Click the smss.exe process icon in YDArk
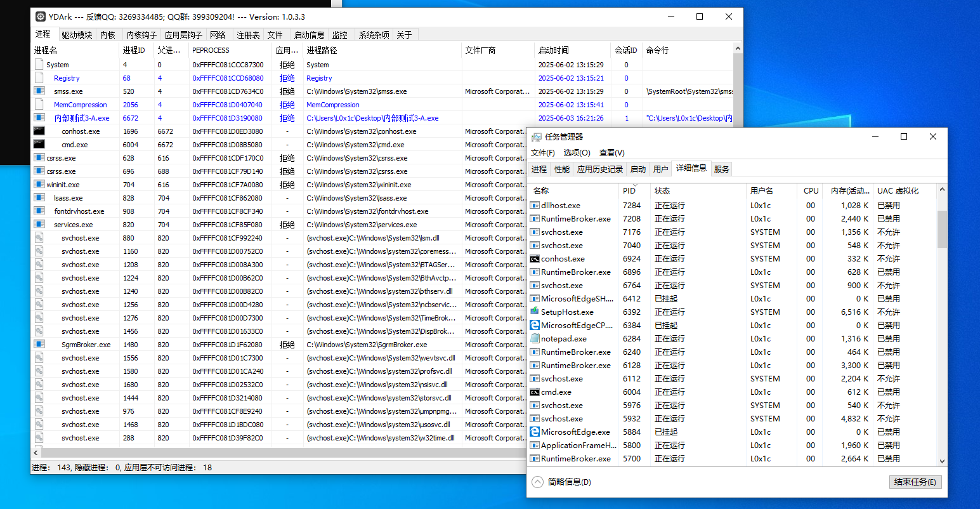Viewport: 980px width, 509px height. [39, 91]
